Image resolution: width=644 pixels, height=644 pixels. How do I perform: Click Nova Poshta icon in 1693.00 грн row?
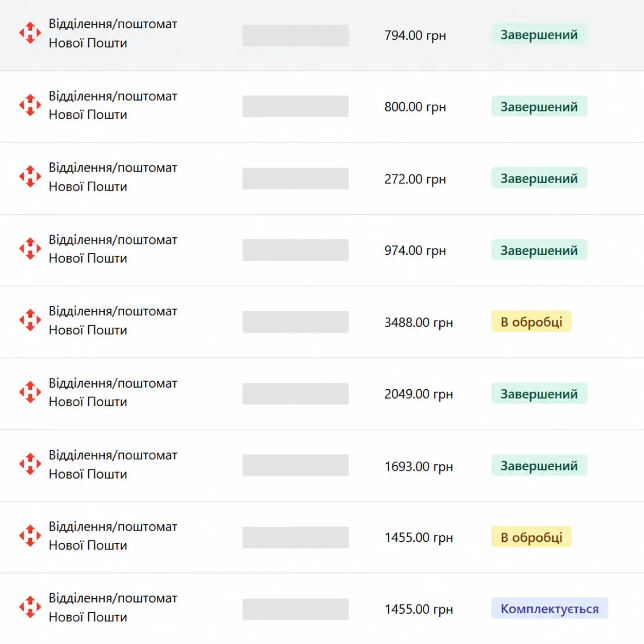(30, 464)
